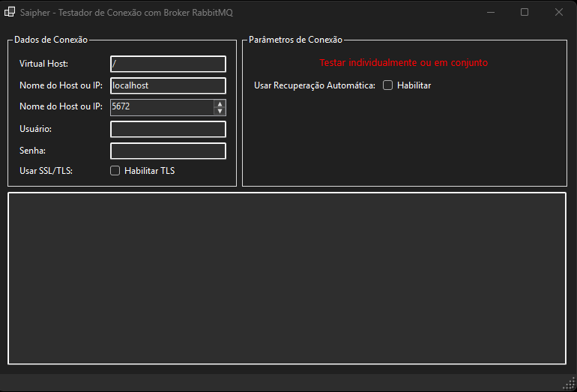Screen dimensions: 577x392
Task: Click the 'Dados de Conexão' group title
Action: (51, 40)
